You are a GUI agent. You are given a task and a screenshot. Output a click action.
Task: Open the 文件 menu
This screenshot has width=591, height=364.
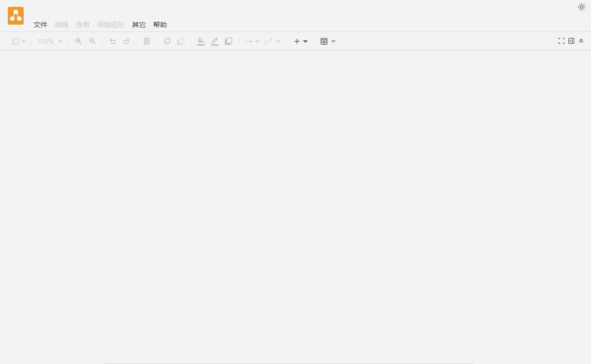(x=40, y=25)
